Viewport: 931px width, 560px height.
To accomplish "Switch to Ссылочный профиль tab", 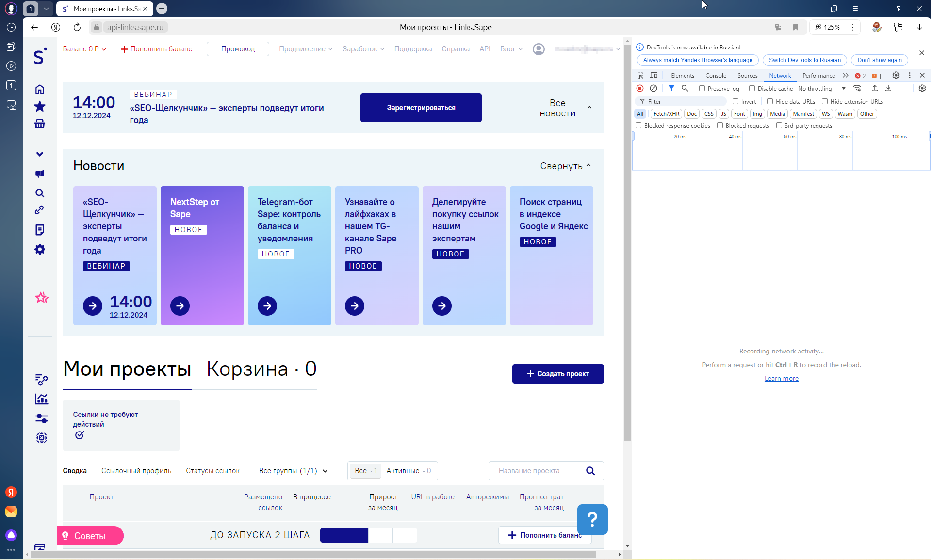I will [136, 471].
